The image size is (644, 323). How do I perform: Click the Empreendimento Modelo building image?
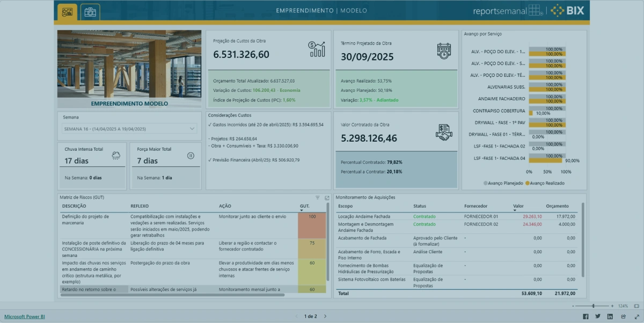(x=129, y=69)
